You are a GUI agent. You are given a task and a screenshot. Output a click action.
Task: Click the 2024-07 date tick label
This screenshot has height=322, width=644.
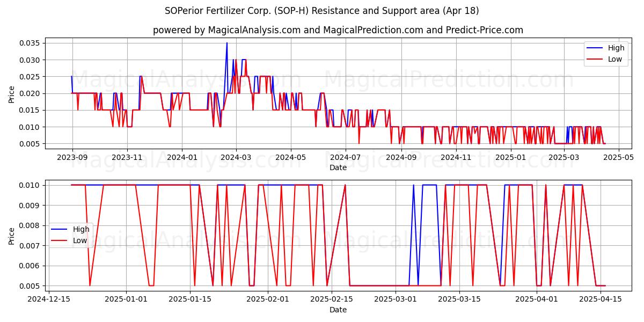[x=345, y=157]
